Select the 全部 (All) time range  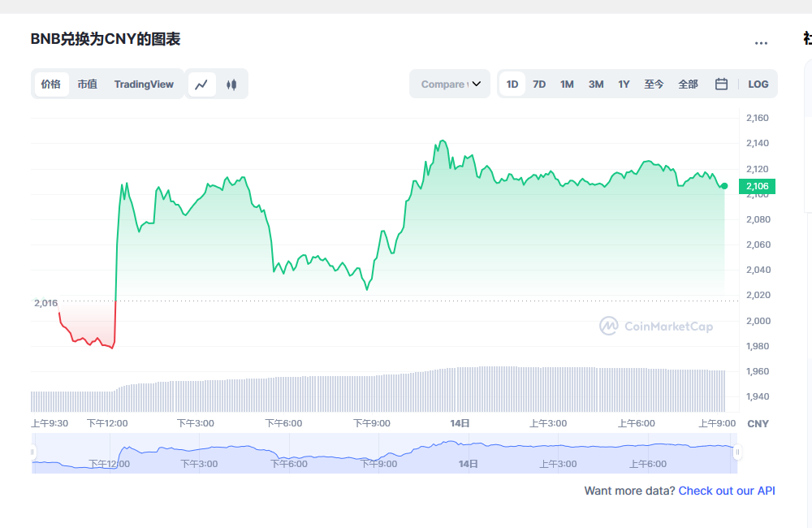[x=688, y=84]
